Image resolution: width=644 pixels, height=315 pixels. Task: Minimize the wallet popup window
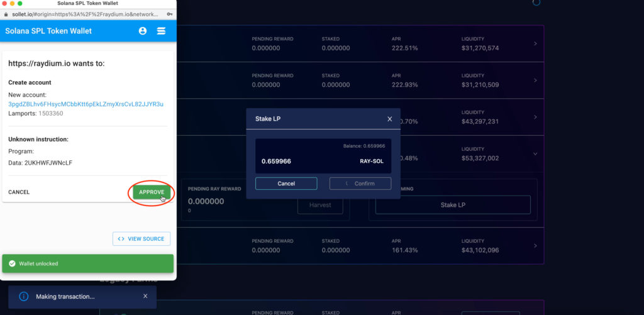13,3
